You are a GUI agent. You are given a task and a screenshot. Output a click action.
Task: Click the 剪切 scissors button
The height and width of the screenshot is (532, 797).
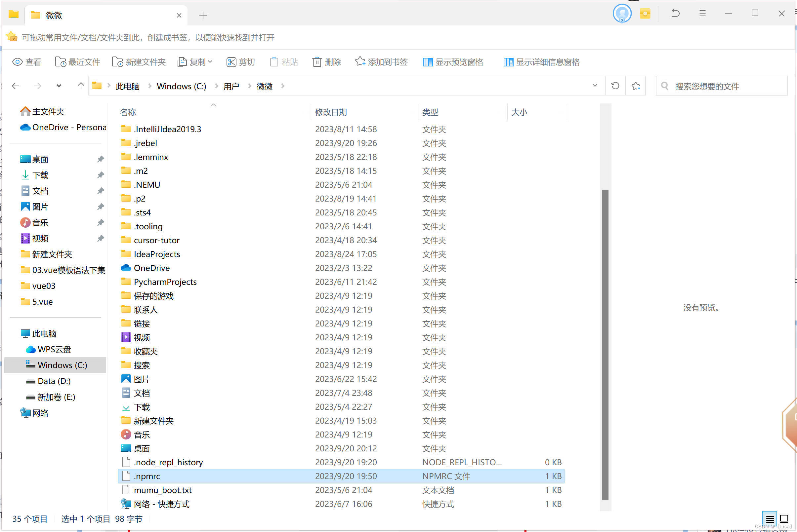point(240,62)
